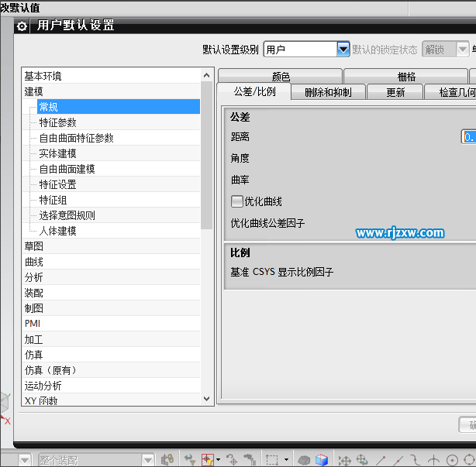Select 人体建模 tree item
The image size is (476, 467).
point(57,231)
